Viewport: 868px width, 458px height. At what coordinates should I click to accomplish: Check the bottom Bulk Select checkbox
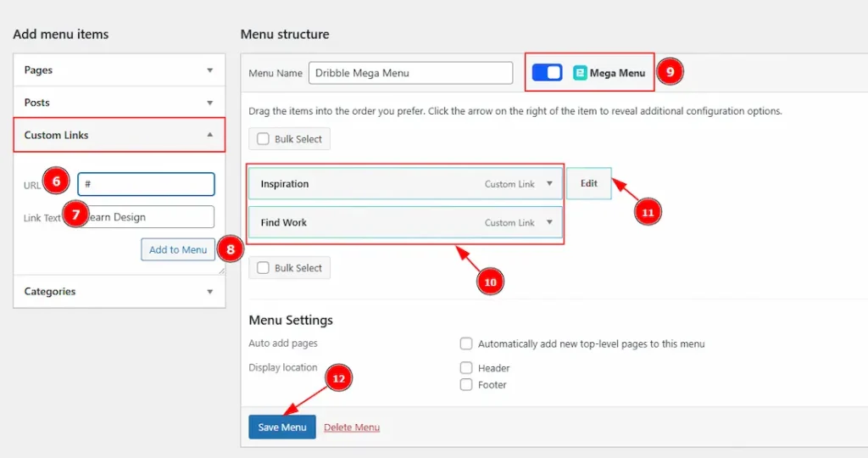[263, 268]
